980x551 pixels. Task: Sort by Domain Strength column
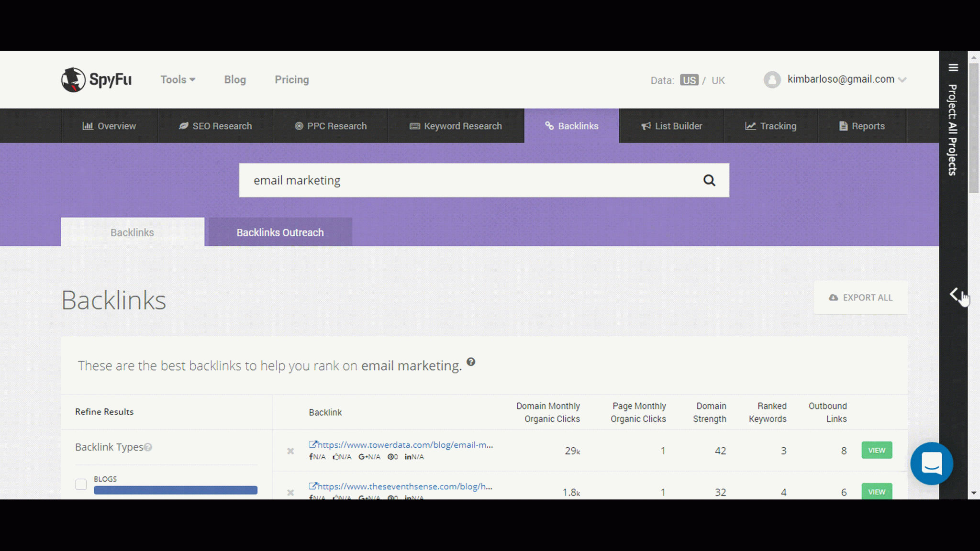[x=710, y=412]
